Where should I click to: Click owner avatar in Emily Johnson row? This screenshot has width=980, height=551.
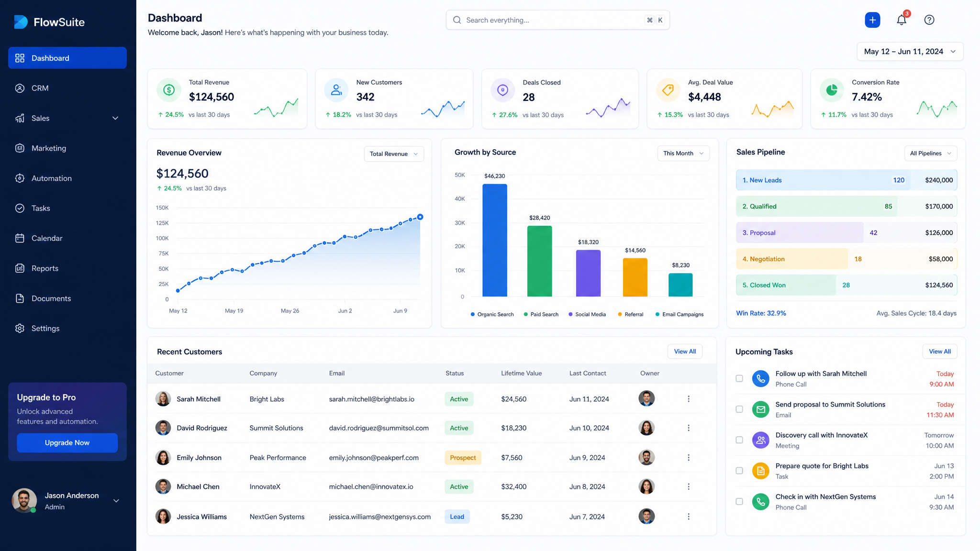click(x=646, y=457)
